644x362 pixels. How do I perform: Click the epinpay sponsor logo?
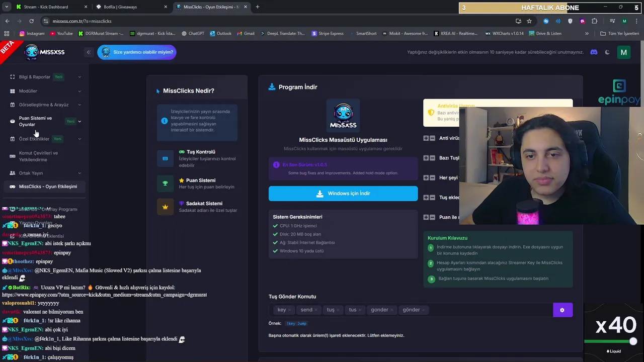click(619, 93)
